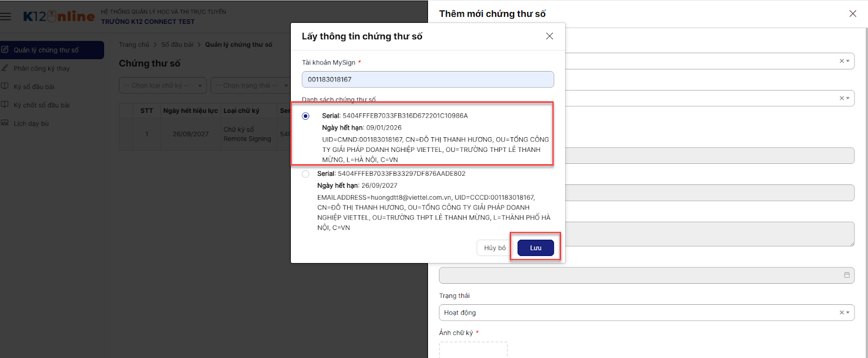Open the Chọn loại chữ ký dropdown
868x358 pixels.
163,86
